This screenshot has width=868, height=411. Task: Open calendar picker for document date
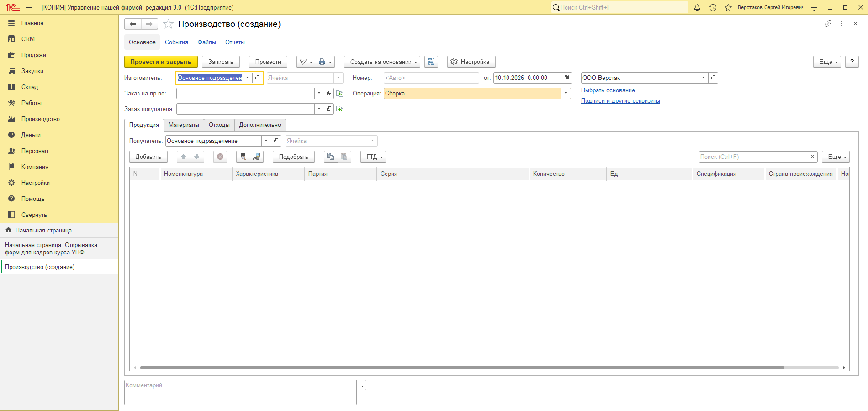point(567,78)
